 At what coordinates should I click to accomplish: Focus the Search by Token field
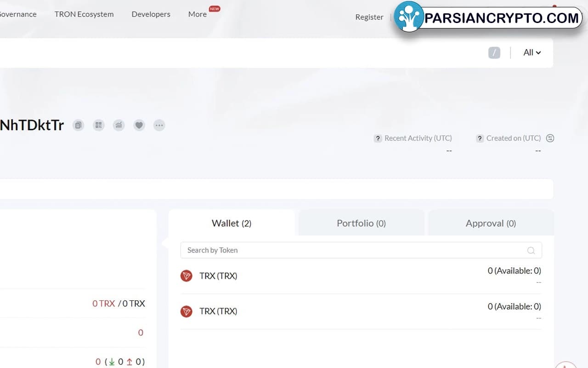354,250
